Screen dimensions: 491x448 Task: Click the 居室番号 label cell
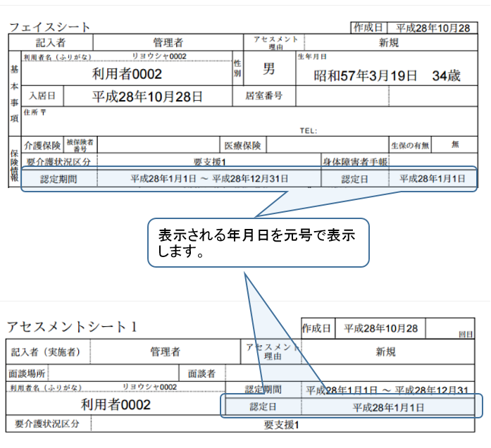pyautogui.click(x=263, y=96)
